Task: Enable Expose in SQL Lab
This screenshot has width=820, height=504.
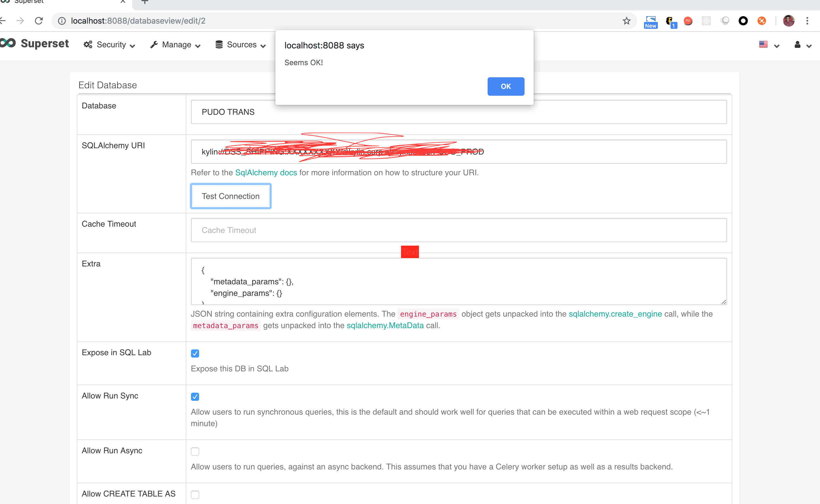Action: point(195,353)
